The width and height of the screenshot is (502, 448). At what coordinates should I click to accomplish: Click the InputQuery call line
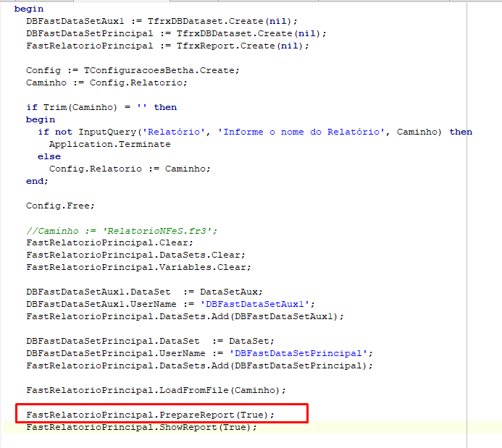click(x=255, y=132)
